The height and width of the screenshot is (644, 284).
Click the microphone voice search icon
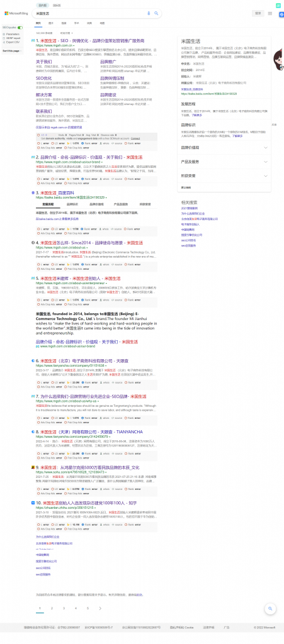tap(149, 13)
